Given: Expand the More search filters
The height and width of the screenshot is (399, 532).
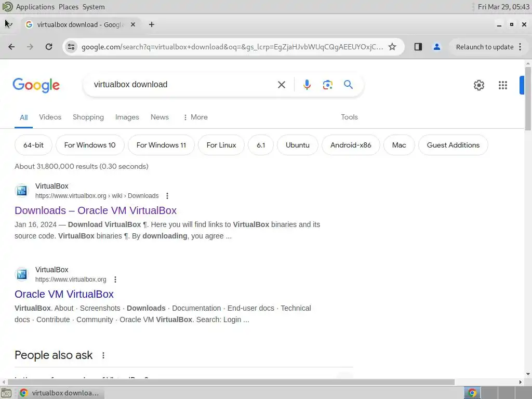Looking at the screenshot, I should [x=195, y=117].
